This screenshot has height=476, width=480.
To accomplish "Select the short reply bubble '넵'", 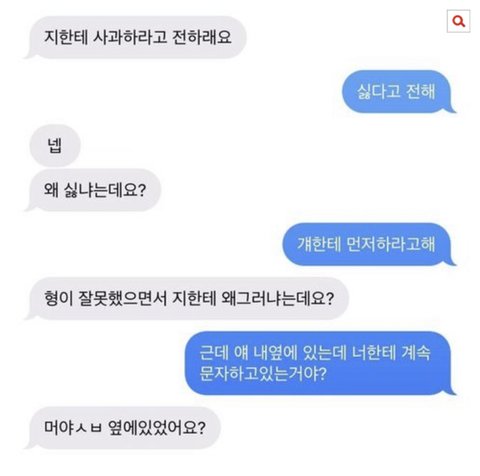I will point(55,145).
